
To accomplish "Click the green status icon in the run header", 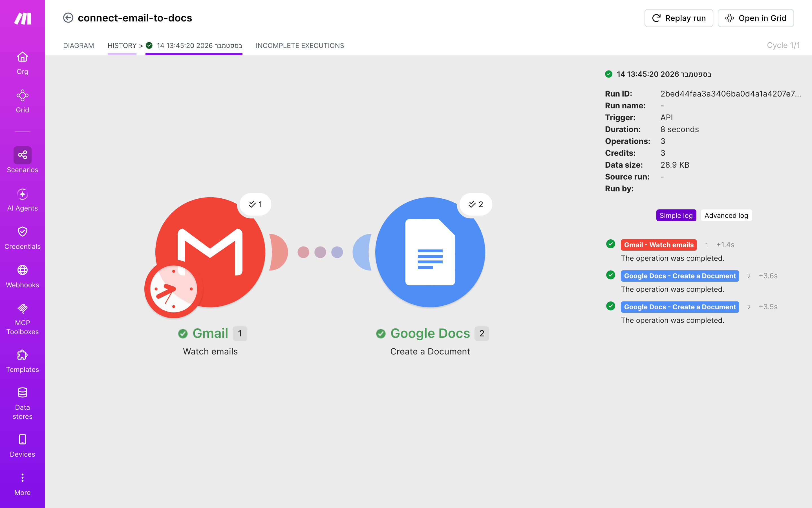I will click(609, 74).
